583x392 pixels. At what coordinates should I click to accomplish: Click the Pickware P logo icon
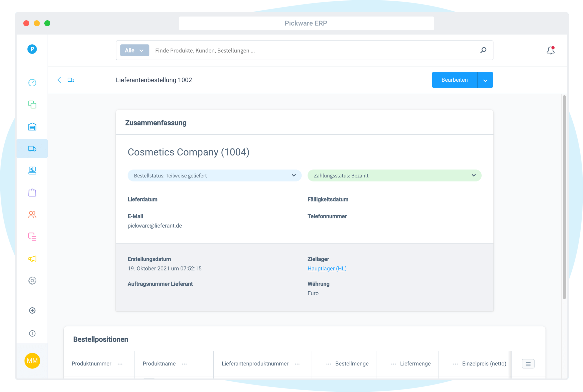point(32,49)
